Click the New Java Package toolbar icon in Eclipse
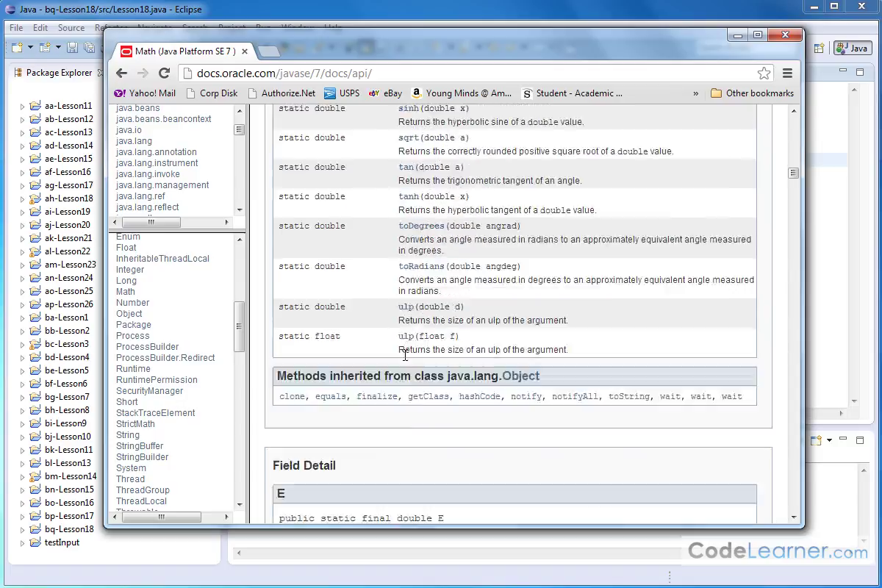882x588 pixels. (x=45, y=48)
